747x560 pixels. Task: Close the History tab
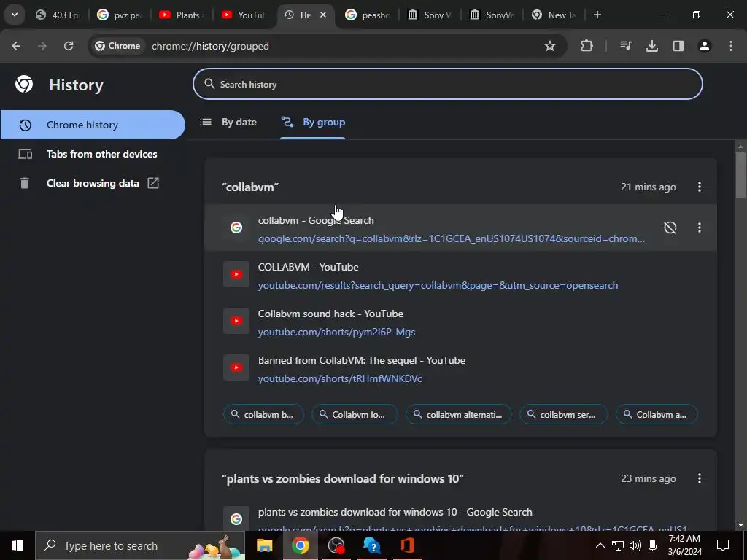pos(323,15)
